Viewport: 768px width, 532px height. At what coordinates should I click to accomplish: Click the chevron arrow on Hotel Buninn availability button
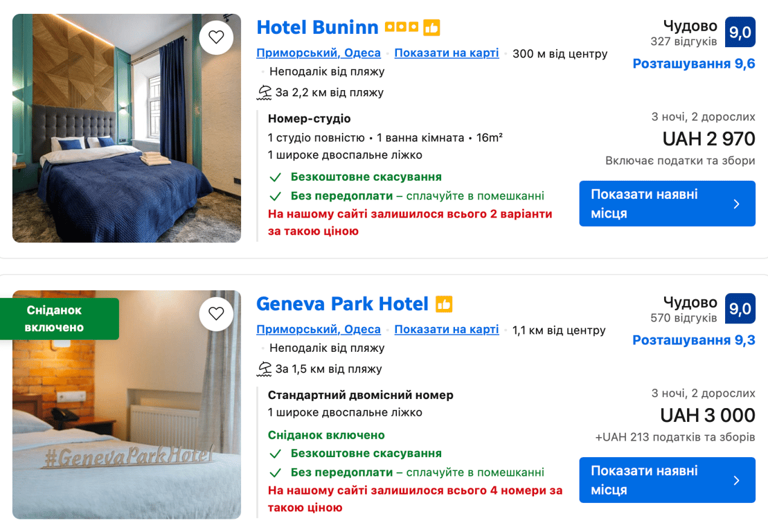click(736, 204)
